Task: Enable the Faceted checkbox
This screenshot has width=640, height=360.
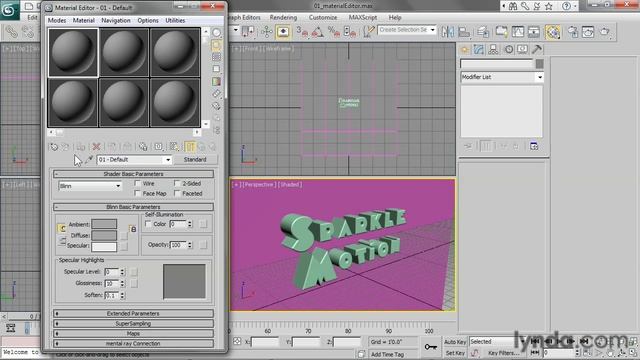Action: click(x=177, y=193)
